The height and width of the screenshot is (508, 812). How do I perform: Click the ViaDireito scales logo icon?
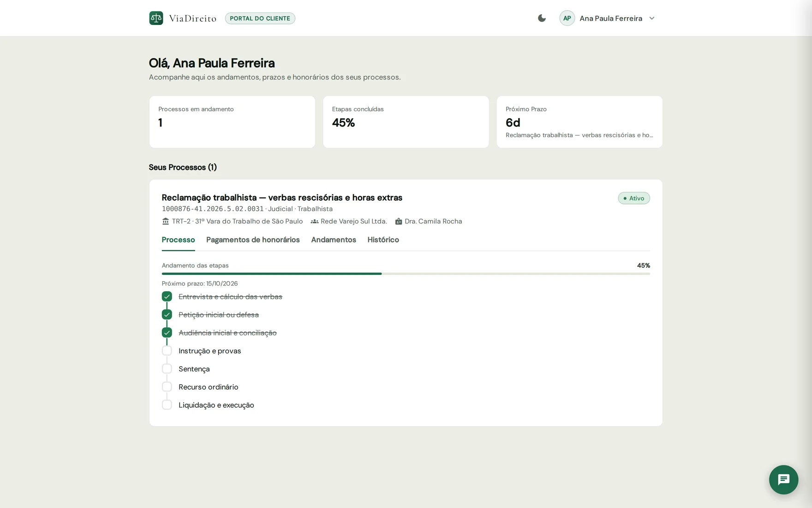tap(156, 18)
